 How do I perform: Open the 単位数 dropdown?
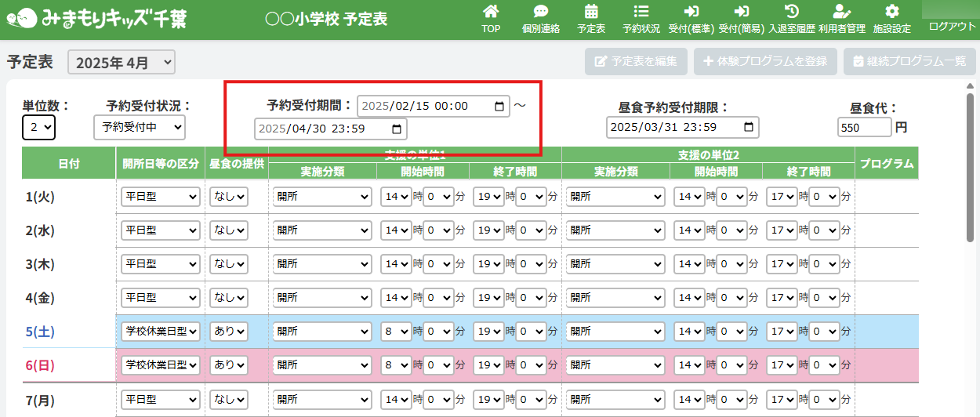pyautogui.click(x=38, y=127)
